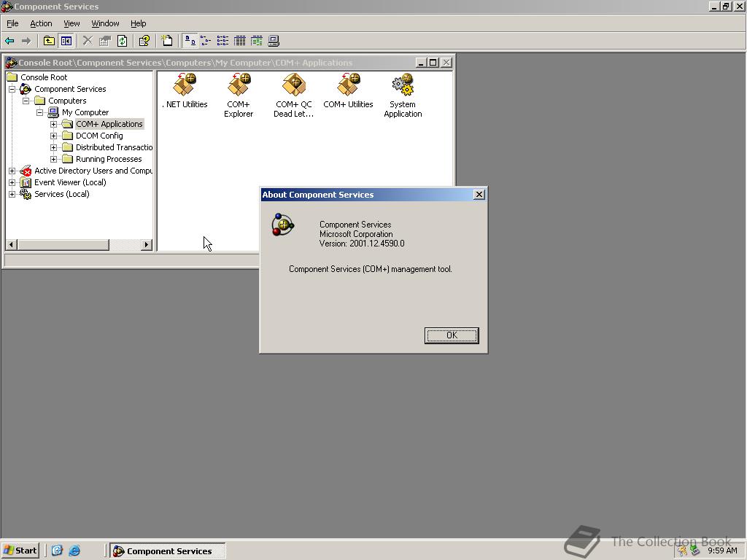
Task: Click the tree pane horizontal scrollbar thumb
Action: click(x=63, y=245)
